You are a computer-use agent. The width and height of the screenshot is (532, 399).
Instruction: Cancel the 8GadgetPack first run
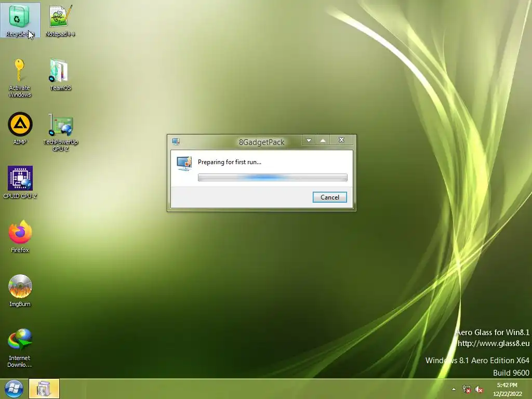point(330,197)
